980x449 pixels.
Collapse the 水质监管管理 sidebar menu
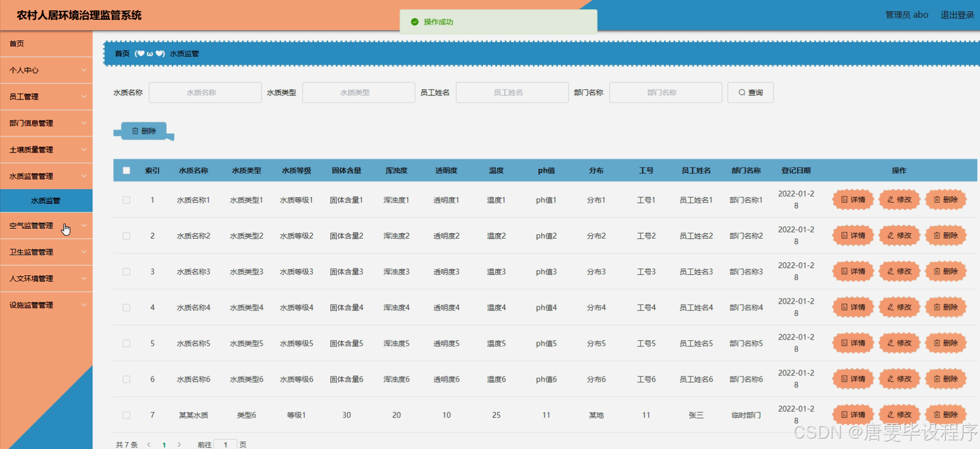(46, 176)
